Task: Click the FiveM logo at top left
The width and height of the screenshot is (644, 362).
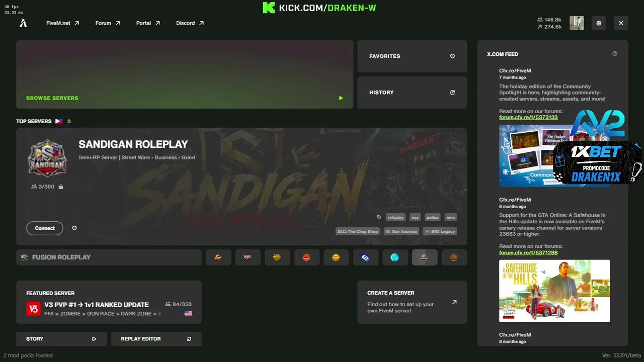Action: point(23,23)
